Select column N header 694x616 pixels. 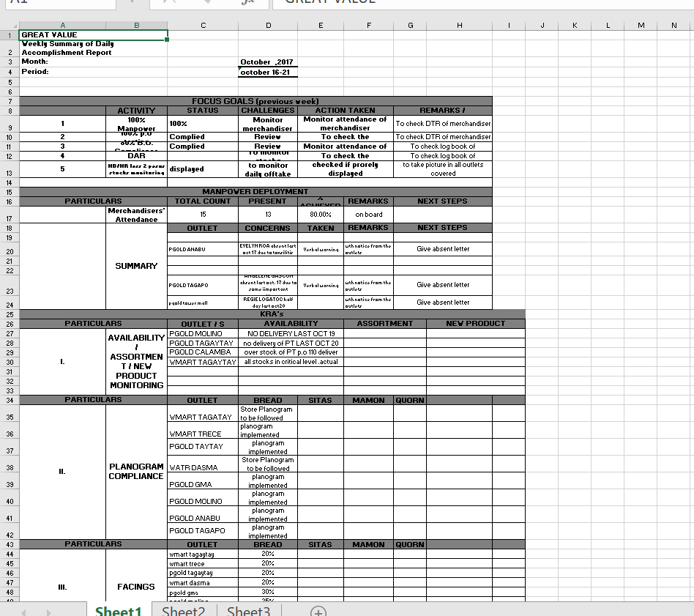674,26
